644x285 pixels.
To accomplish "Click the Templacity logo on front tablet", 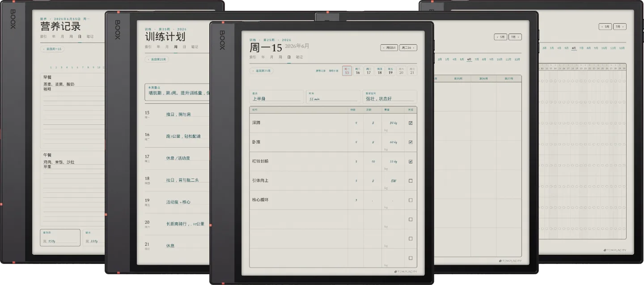I will (x=406, y=271).
